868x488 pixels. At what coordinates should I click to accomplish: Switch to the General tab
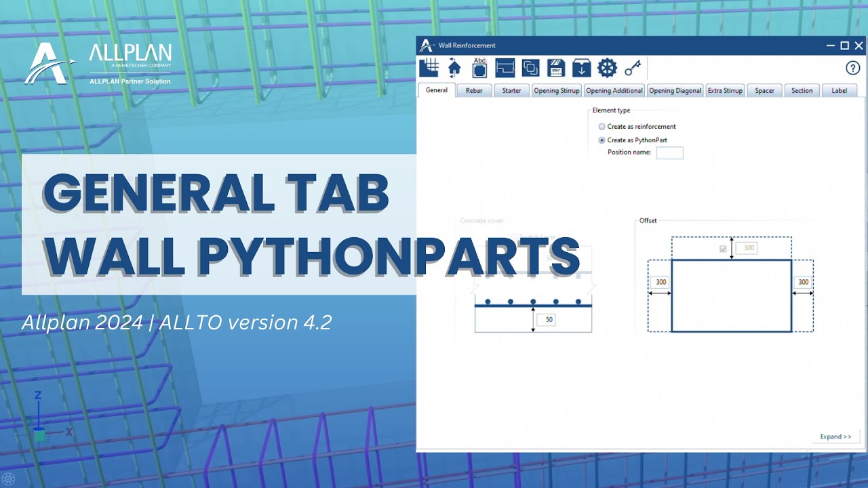pyautogui.click(x=437, y=90)
